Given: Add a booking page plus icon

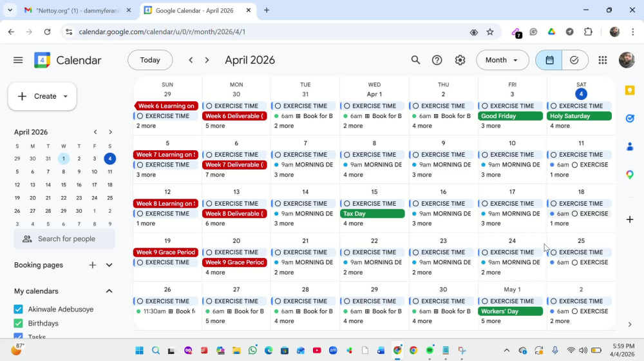Looking at the screenshot, I should 92,265.
